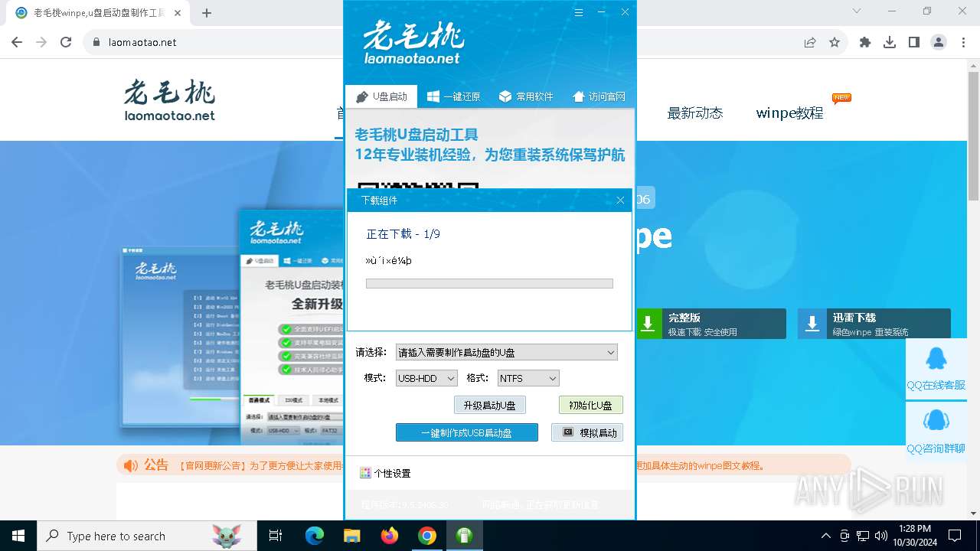
Task: Click the download progress bar
Action: point(489,284)
